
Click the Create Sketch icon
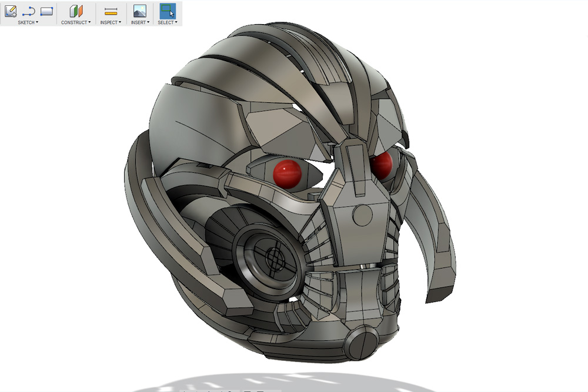[10, 11]
